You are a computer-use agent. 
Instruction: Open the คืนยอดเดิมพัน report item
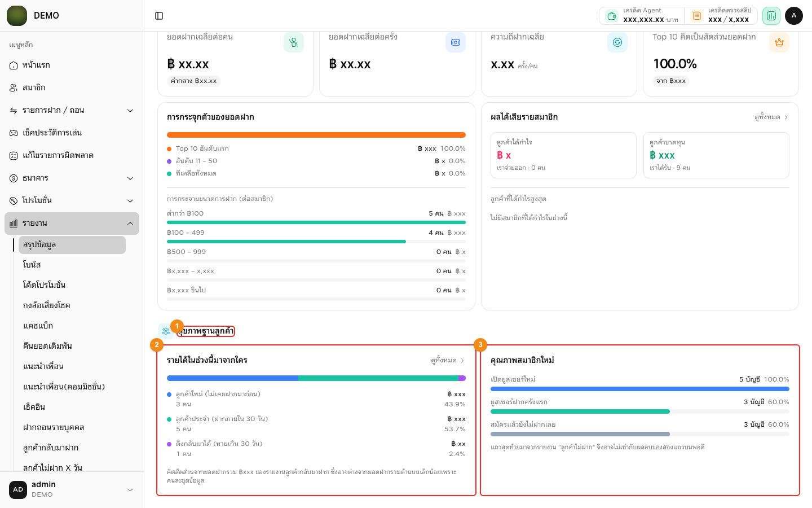pos(72,347)
